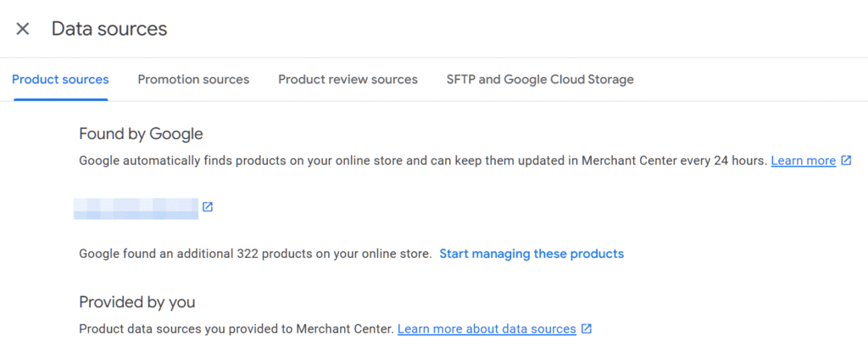This screenshot has height=348, width=868.
Task: Click text about additional 322 products found
Action: pos(255,254)
